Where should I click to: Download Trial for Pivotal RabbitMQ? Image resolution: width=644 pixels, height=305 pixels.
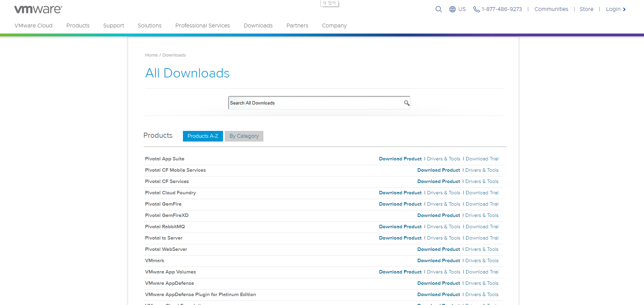tap(482, 227)
